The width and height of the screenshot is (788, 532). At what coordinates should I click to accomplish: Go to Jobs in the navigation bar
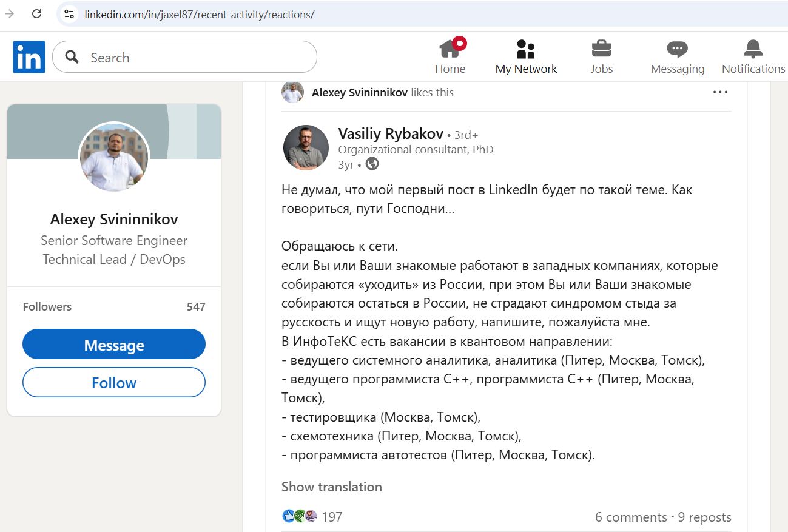click(601, 56)
